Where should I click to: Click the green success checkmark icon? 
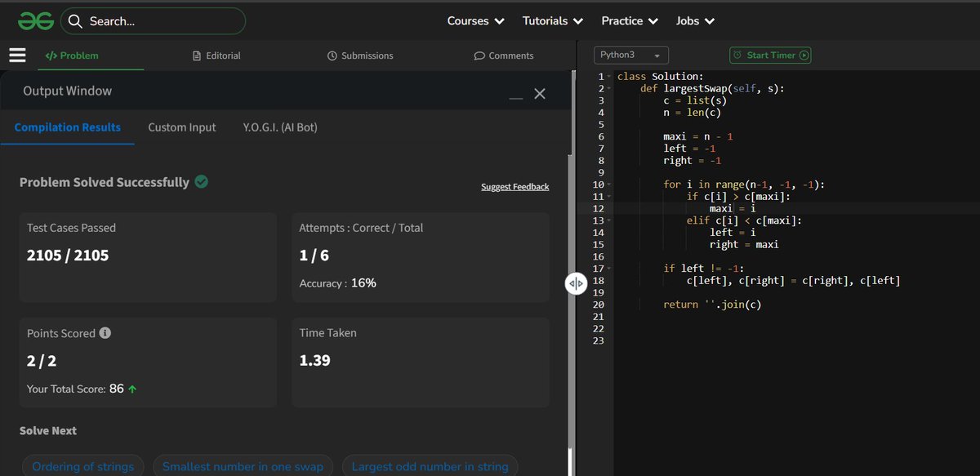point(201,181)
